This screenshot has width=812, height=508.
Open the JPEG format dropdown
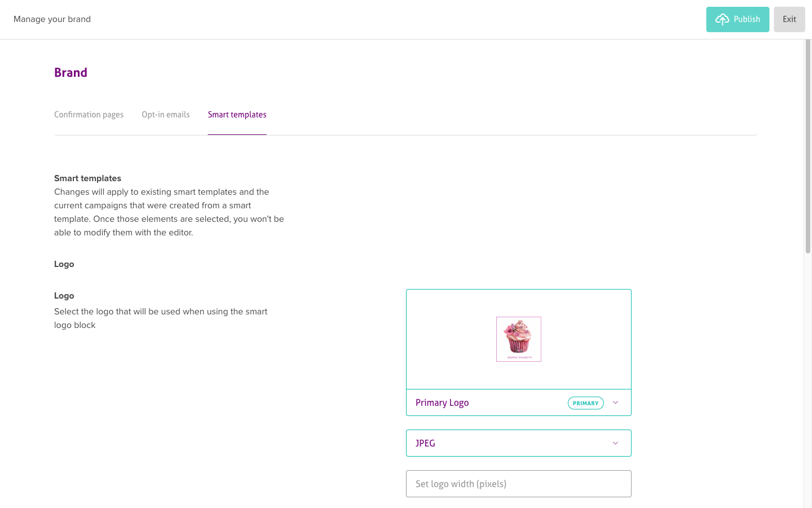tap(519, 443)
